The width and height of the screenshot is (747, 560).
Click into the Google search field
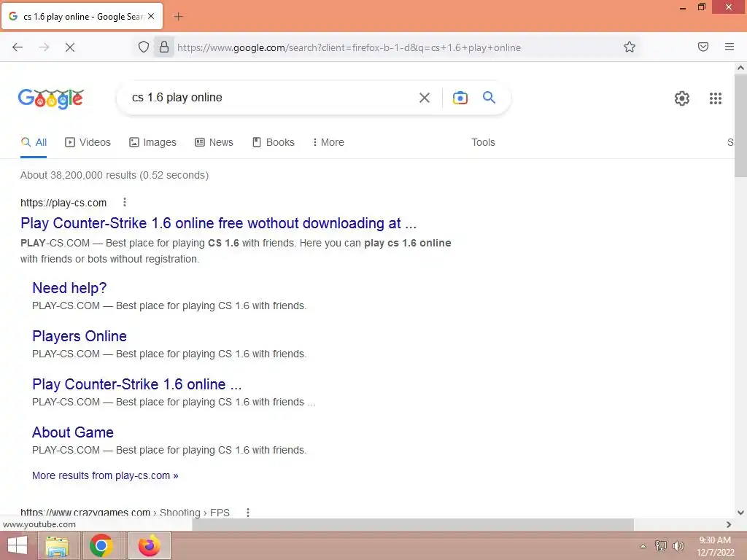271,98
